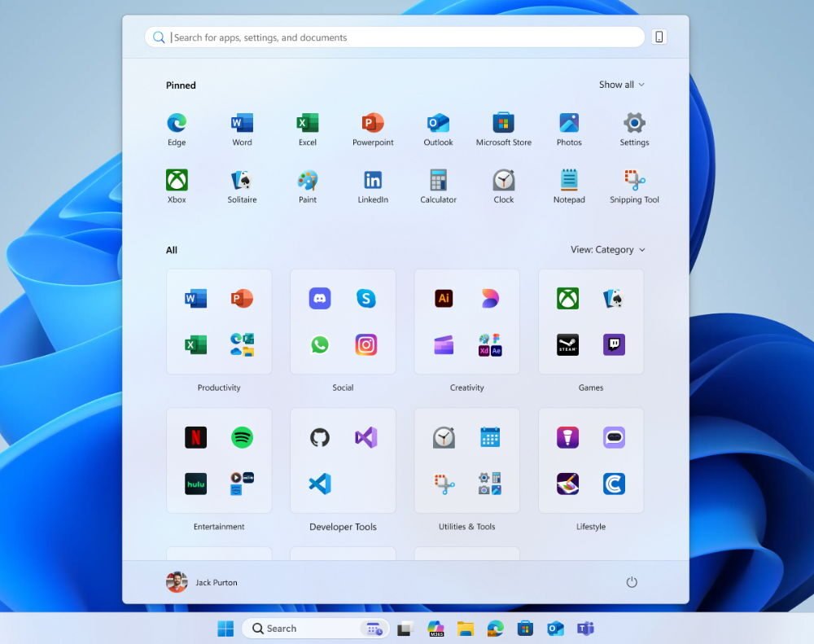
Task: Open Word in the Productivity category
Action: (x=195, y=298)
